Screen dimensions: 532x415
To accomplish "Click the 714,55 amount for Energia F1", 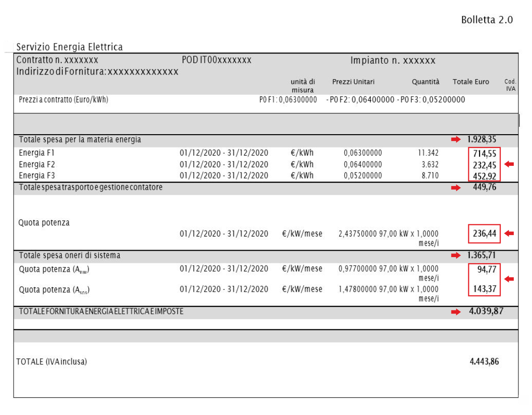I will point(484,154).
